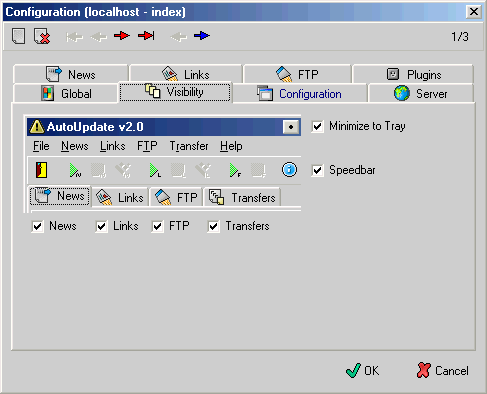Open the Server tab
The image size is (487, 394).
(x=421, y=93)
